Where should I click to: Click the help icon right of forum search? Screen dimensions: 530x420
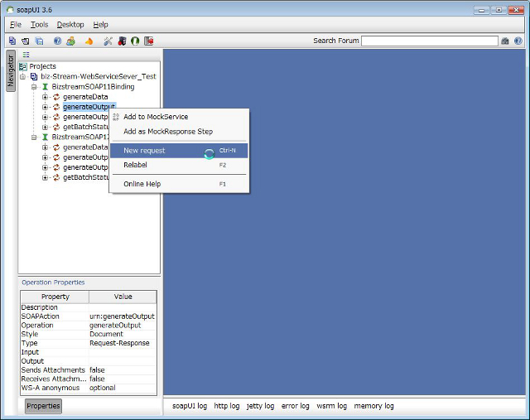click(x=518, y=41)
